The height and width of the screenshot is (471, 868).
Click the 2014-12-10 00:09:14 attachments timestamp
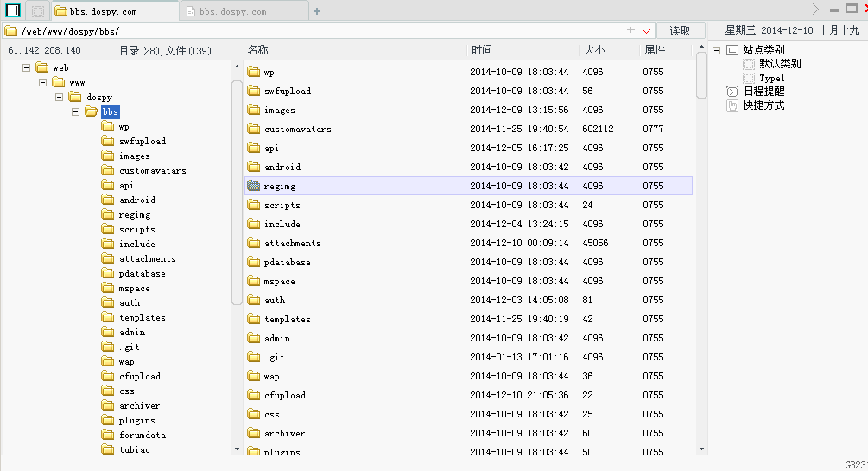click(519, 243)
